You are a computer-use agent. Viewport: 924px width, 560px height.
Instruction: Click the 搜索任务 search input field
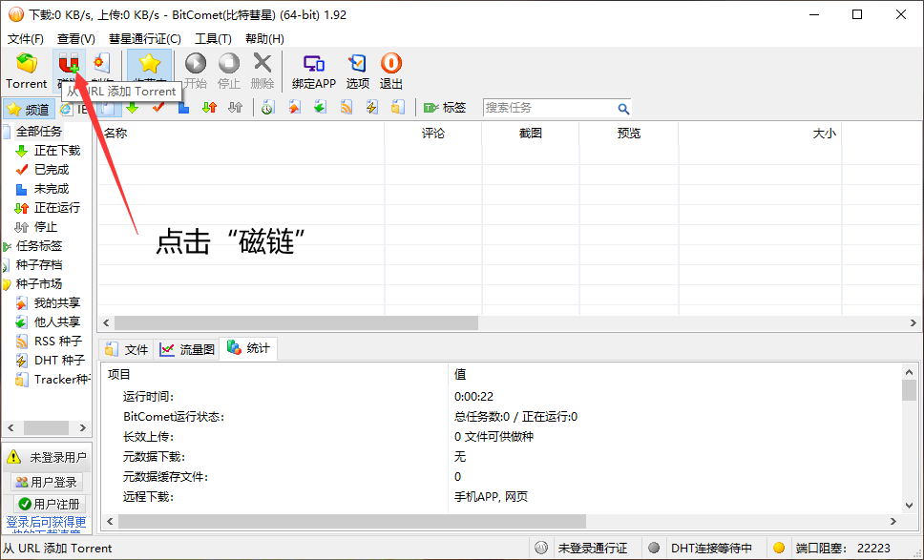click(549, 108)
